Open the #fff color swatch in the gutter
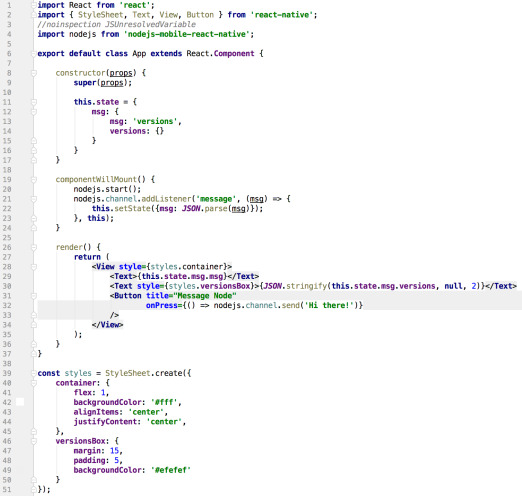This screenshot has height=497, width=522. click(20, 402)
